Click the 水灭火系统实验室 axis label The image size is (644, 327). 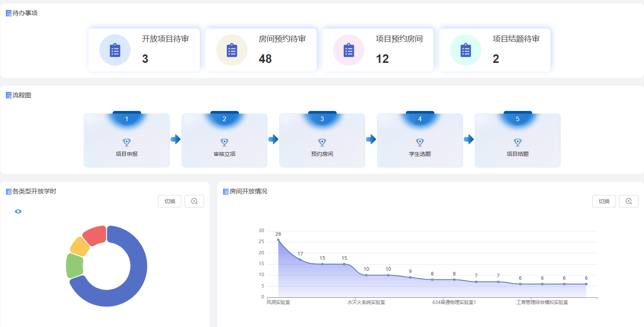(366, 302)
